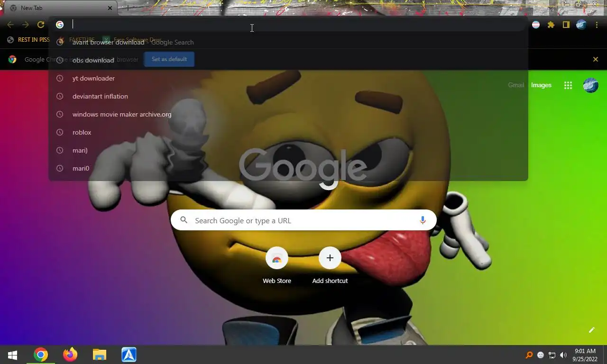Open the network tray icon
This screenshot has width=607, height=364.
[552, 355]
